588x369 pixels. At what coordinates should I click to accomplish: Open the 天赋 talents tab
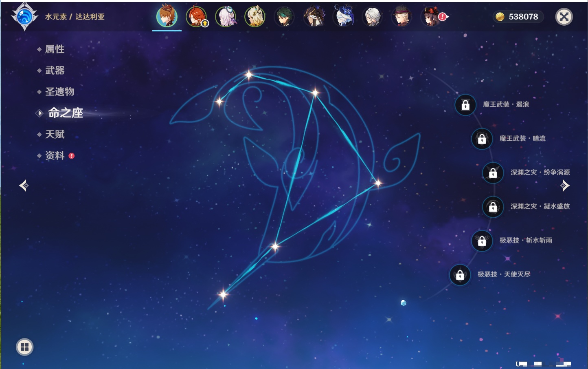(55, 134)
